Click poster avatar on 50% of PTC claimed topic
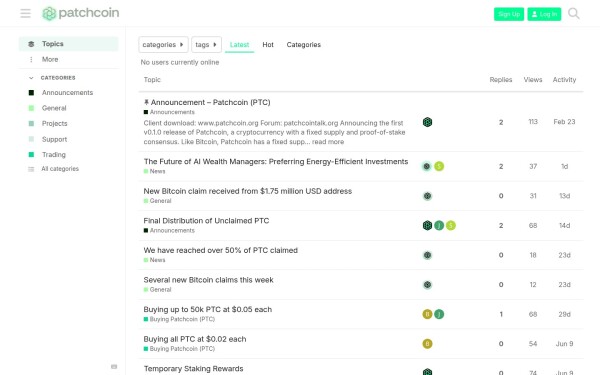This screenshot has height=375, width=600. tap(427, 255)
